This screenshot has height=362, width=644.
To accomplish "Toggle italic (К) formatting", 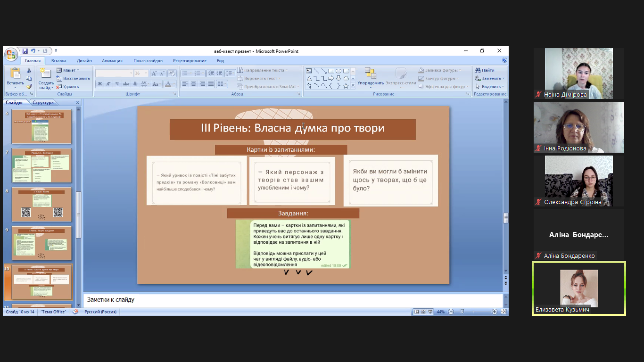I will point(108,84).
